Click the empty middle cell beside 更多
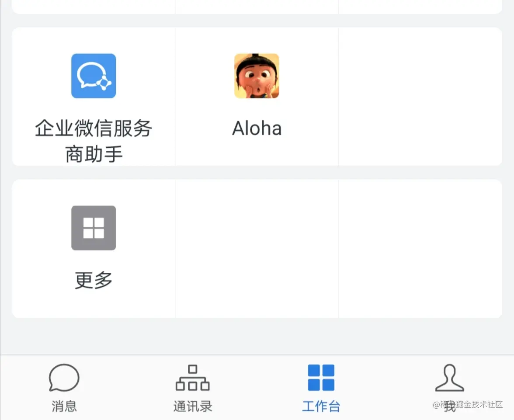This screenshot has height=420, width=514. [257, 249]
